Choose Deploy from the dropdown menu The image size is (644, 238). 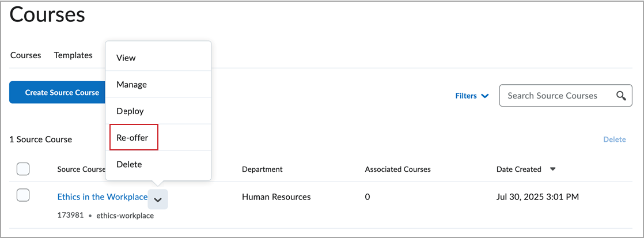click(158, 111)
